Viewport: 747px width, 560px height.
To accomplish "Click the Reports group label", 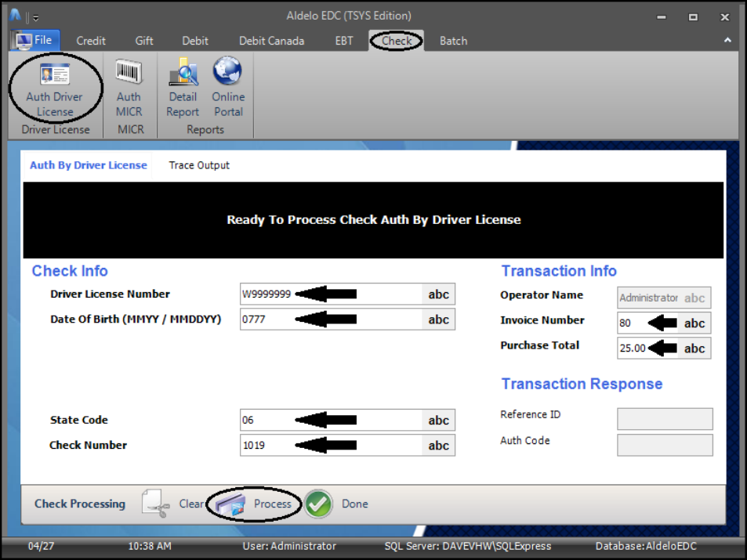I will [x=205, y=129].
